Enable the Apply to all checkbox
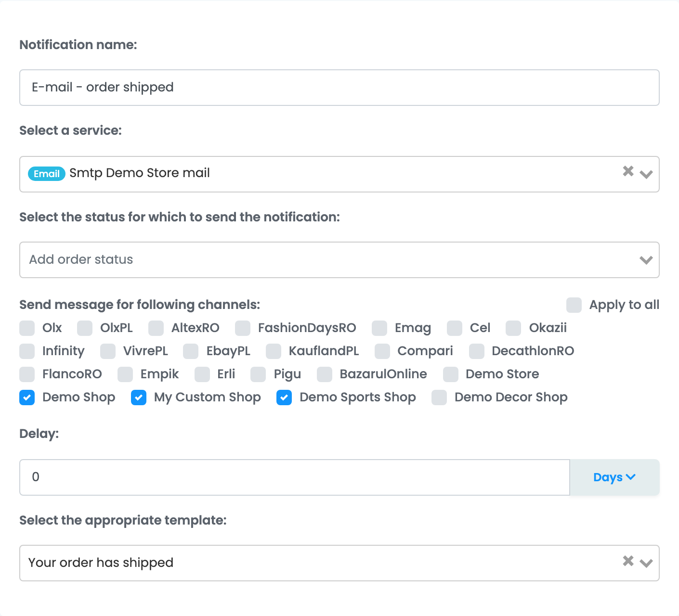The width and height of the screenshot is (679, 616). click(574, 305)
